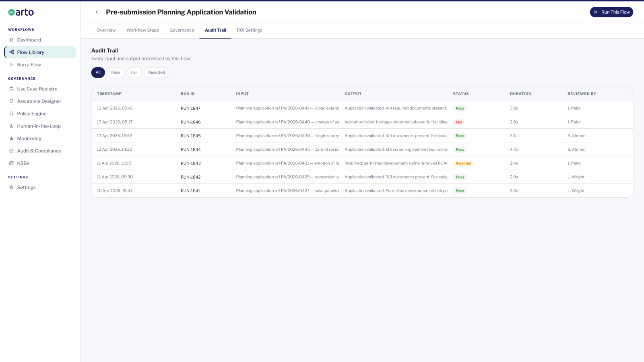Click run ID RUN-1846
Screen dimensions: 644x362
pyautogui.click(x=190, y=122)
